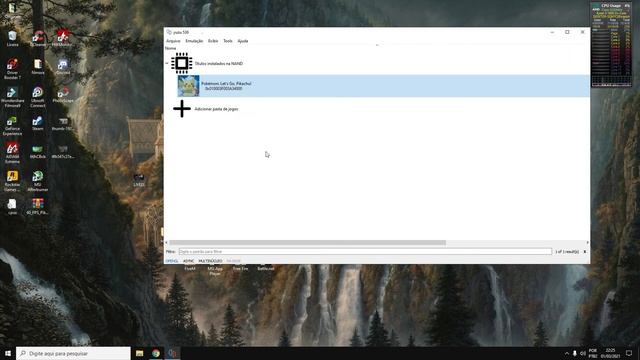The height and width of the screenshot is (360, 640).
Task: Click the microphone tray icon
Action: pyautogui.click(x=575, y=353)
